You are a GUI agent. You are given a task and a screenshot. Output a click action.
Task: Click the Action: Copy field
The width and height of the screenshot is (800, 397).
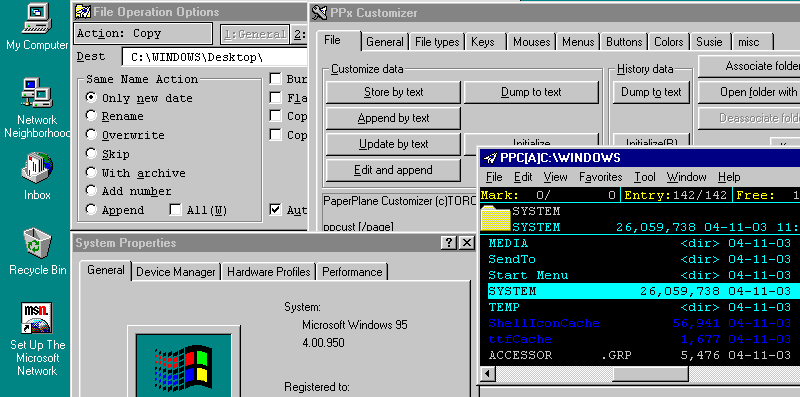pyautogui.click(x=143, y=34)
